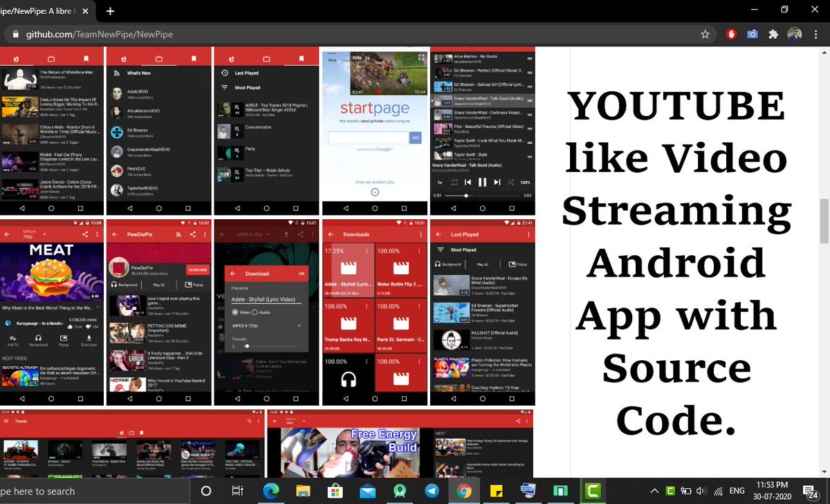Open Task View from the taskbar
Viewport: 830px width, 504px height.
[x=238, y=491]
